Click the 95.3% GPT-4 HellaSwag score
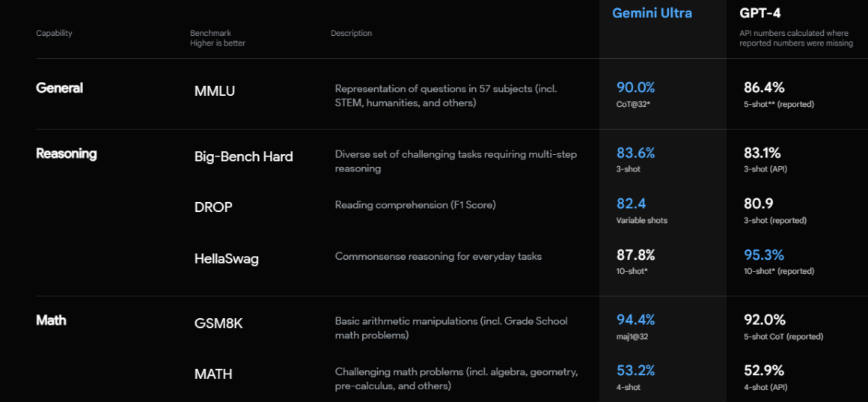 pyautogui.click(x=763, y=255)
